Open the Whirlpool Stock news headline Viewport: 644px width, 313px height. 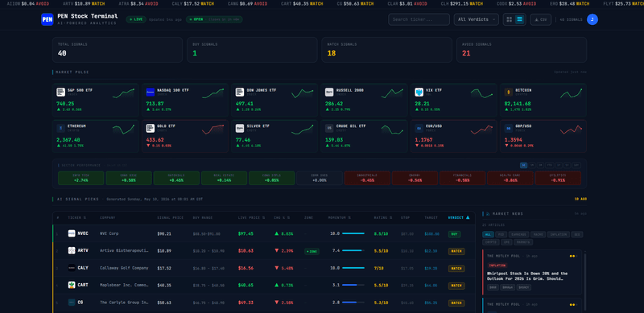(x=527, y=276)
